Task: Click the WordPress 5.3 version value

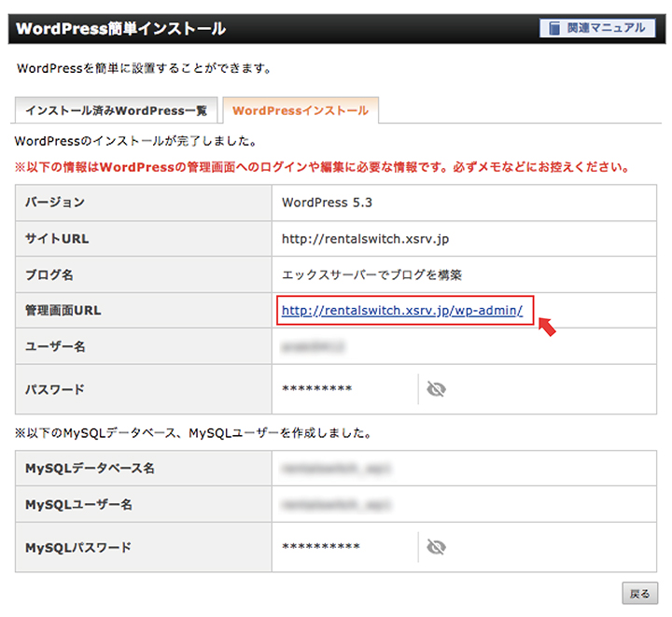Action: (x=327, y=203)
